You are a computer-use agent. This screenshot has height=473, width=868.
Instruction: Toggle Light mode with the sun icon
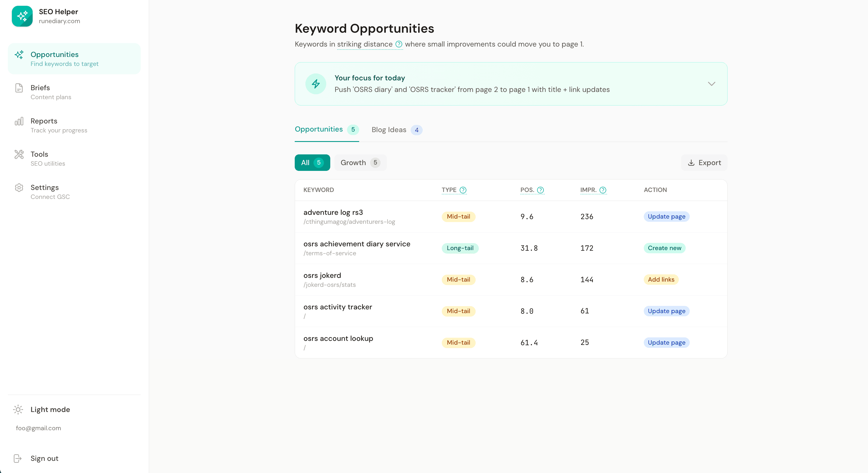(x=18, y=410)
